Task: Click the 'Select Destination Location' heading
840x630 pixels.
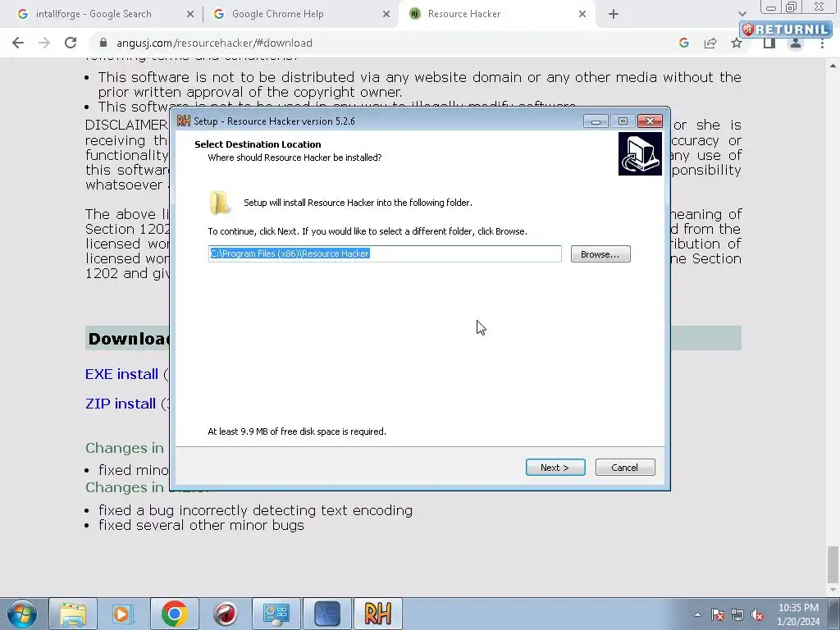Action: 258,144
